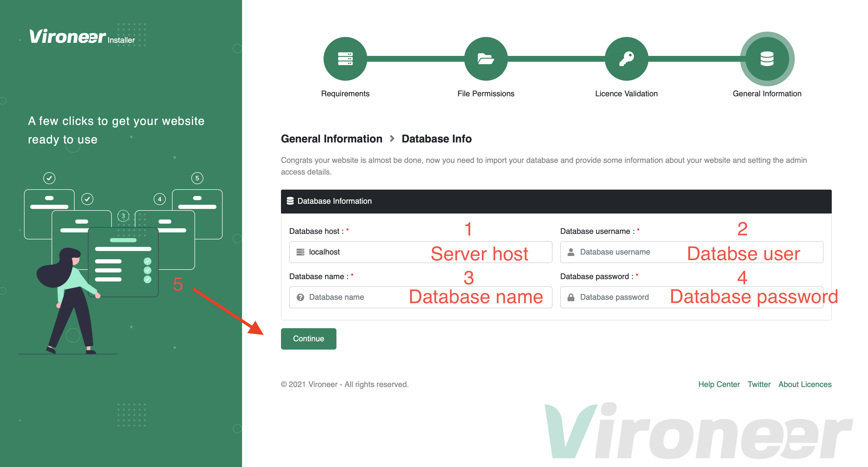This screenshot has height=467, width=868.
Task: Click the Continue button
Action: tap(308, 338)
